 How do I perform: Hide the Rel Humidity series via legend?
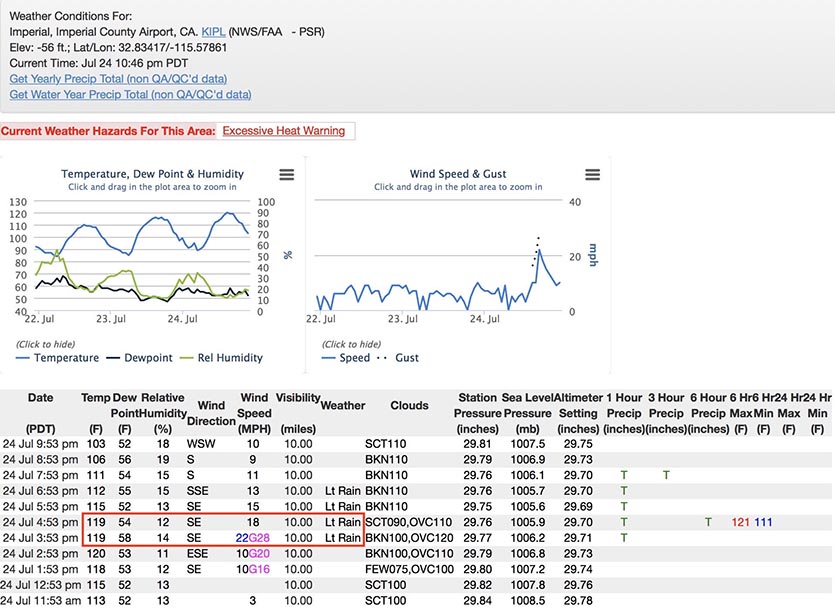pyautogui.click(x=222, y=358)
